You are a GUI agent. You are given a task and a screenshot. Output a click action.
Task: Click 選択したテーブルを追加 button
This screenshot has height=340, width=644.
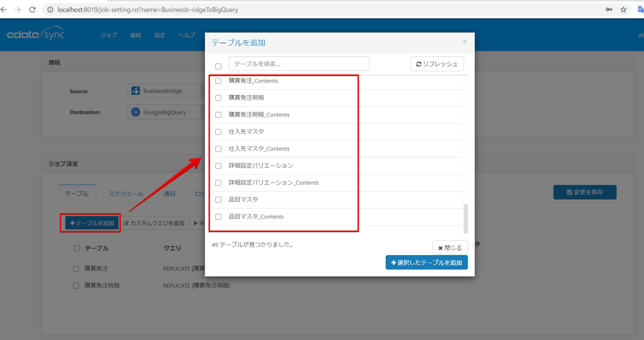tap(427, 263)
